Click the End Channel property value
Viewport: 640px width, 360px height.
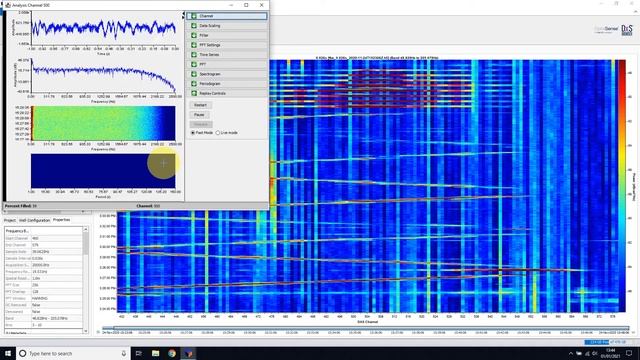pyautogui.click(x=56, y=245)
